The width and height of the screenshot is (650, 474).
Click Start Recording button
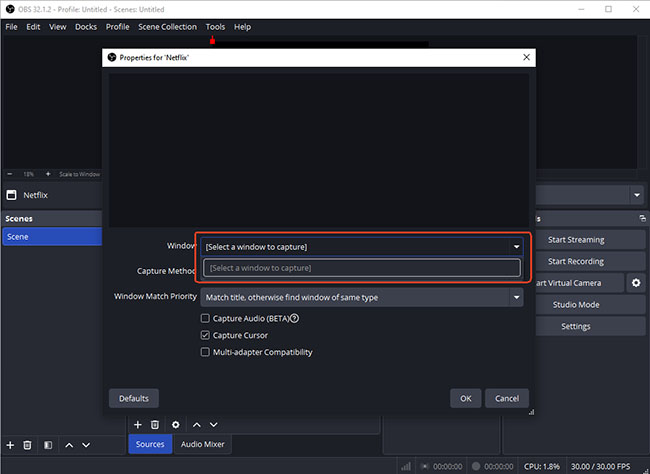[590, 261]
